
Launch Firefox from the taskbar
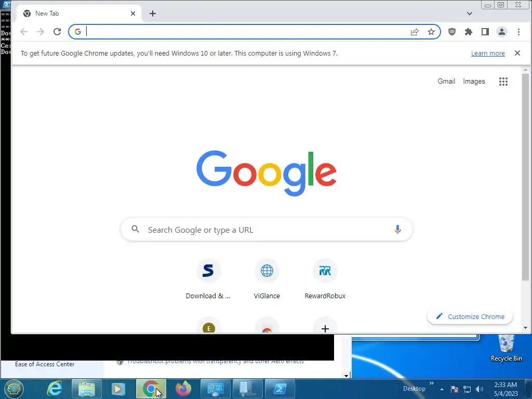[x=183, y=389]
